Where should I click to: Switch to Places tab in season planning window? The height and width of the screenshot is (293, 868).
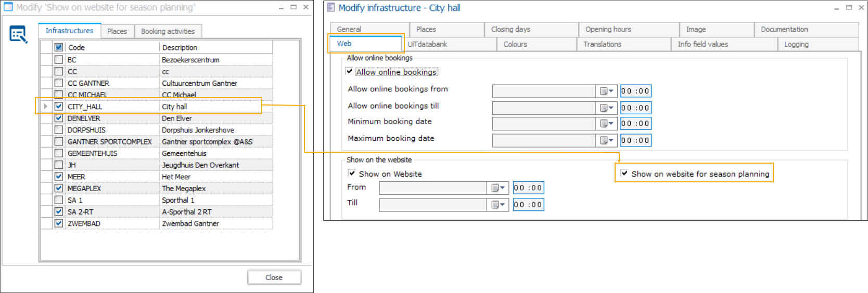(117, 31)
